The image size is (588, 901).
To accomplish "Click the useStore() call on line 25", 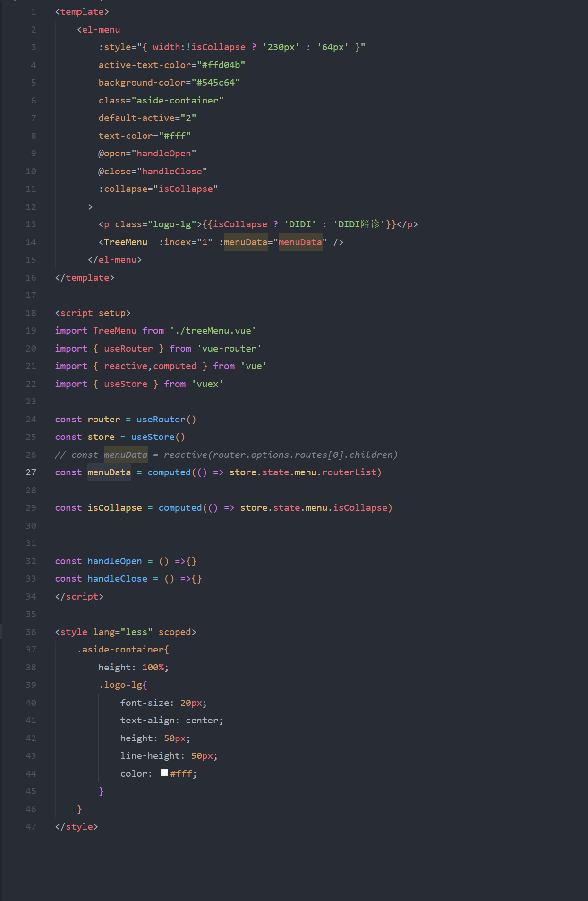I will coord(158,437).
